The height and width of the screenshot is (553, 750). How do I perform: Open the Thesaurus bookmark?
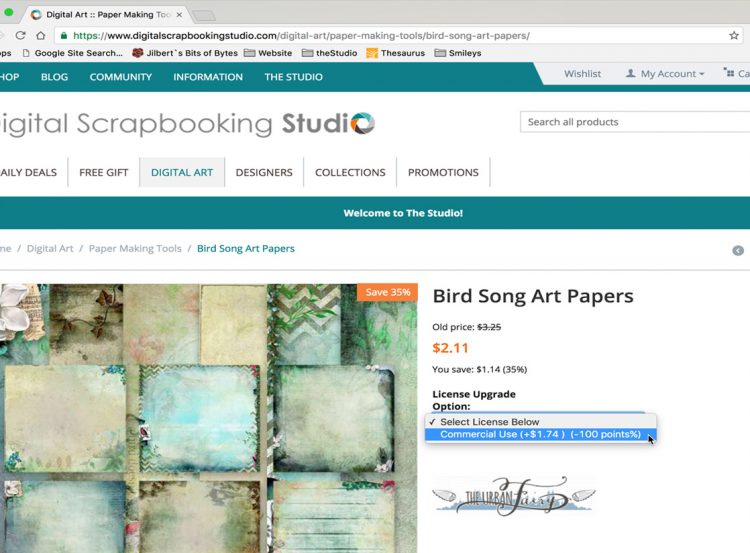(x=396, y=53)
